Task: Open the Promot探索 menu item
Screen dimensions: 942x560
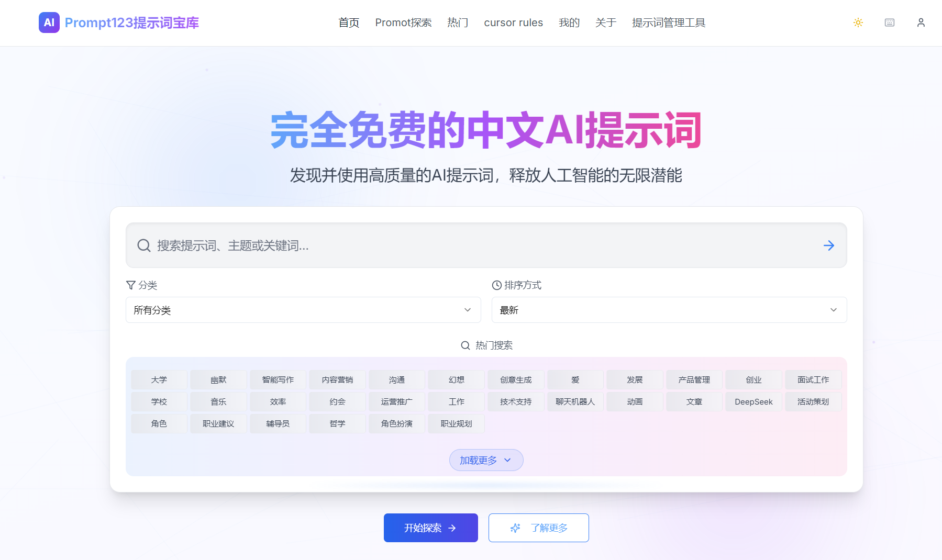Action: (403, 23)
